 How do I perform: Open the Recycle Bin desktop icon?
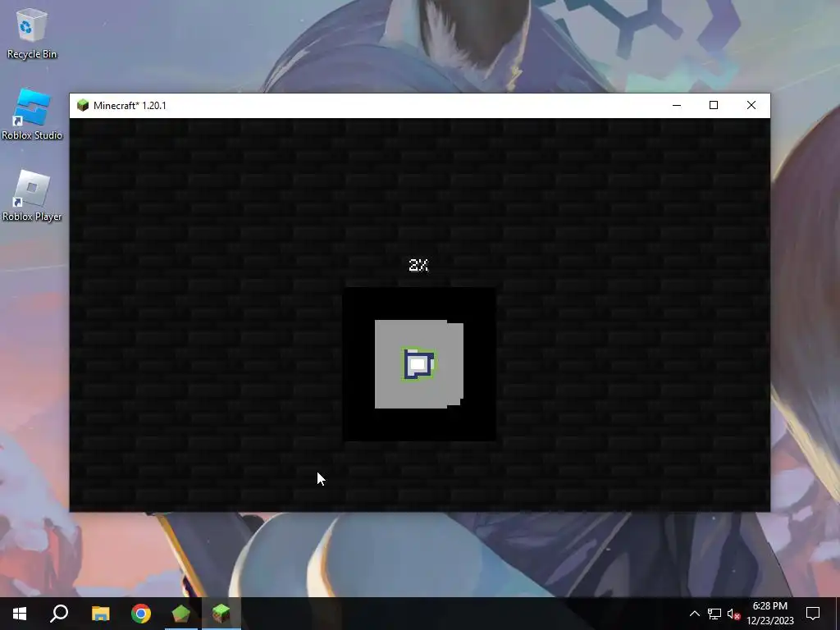pos(31,33)
